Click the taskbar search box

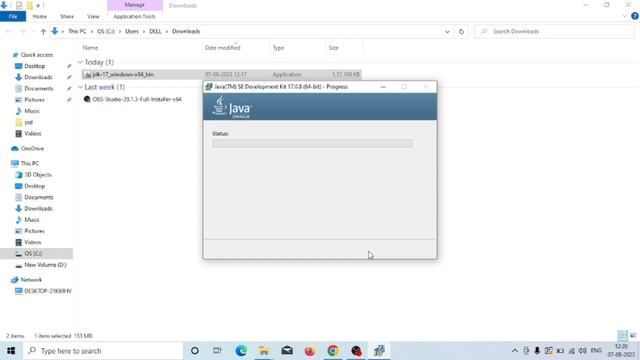click(x=102, y=351)
